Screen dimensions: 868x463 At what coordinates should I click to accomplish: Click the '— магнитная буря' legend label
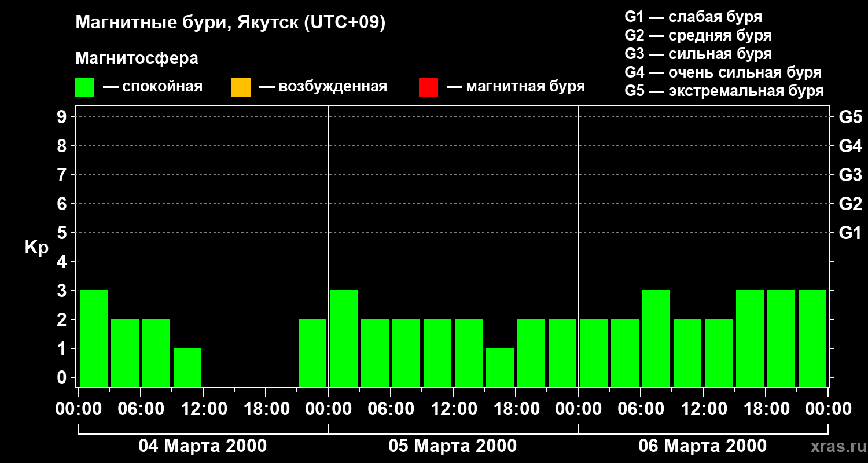coord(516,87)
